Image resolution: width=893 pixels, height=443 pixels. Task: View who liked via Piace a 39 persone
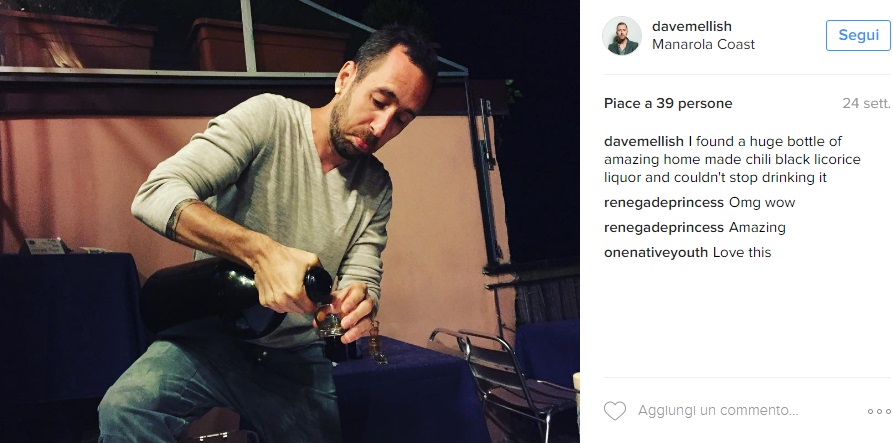point(668,104)
